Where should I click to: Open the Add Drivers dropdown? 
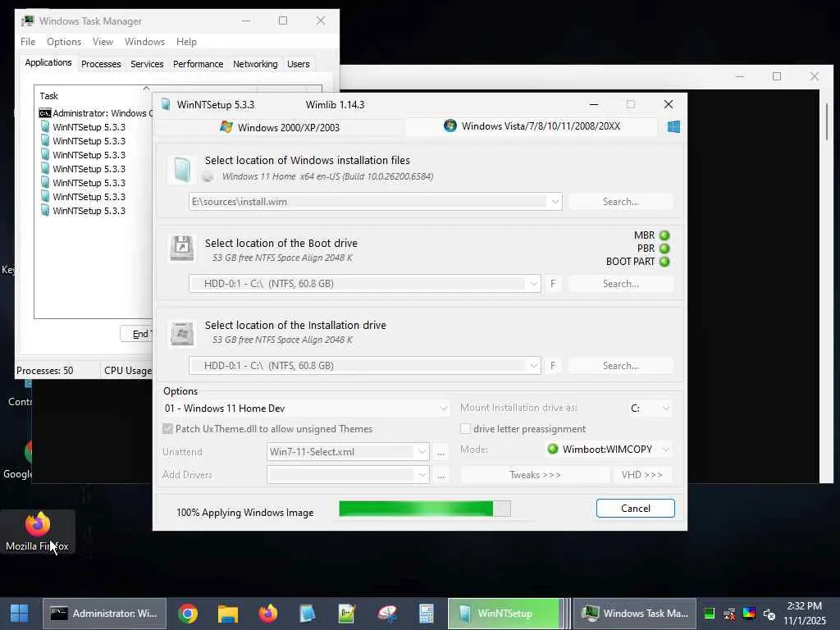point(422,475)
